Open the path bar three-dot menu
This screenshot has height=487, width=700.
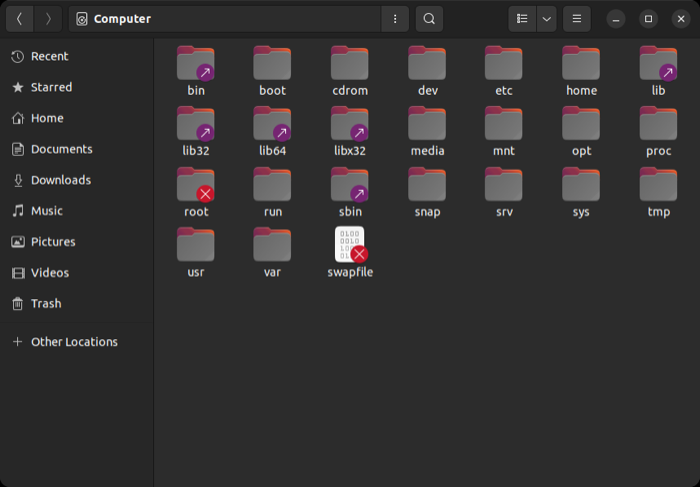click(x=395, y=19)
